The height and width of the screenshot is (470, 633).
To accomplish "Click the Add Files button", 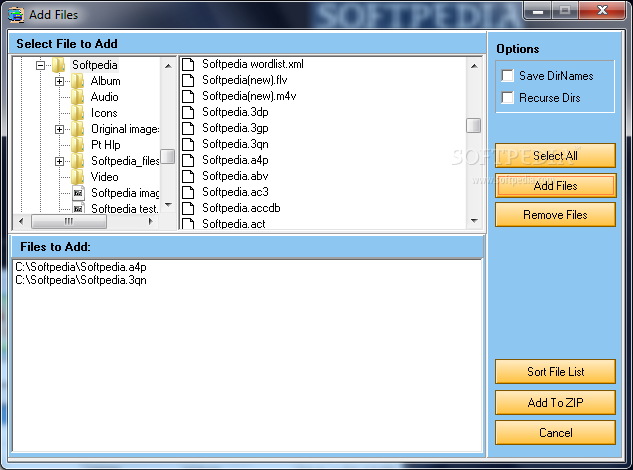I will coord(555,186).
